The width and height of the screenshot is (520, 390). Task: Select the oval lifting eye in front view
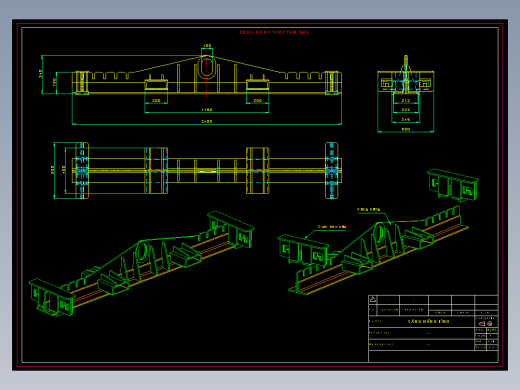pos(207,67)
